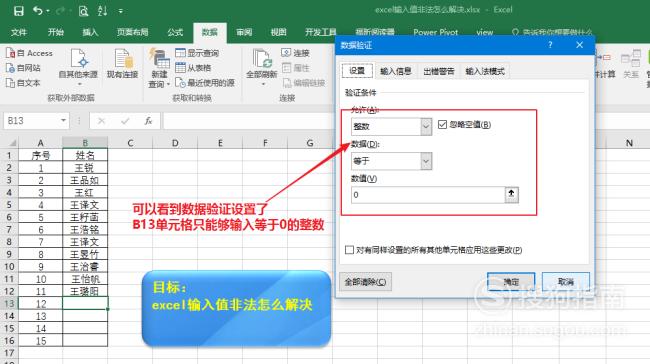Viewport: 650px width, 364px height.
Task: Click the Name Box showing B13
Action: [31, 121]
